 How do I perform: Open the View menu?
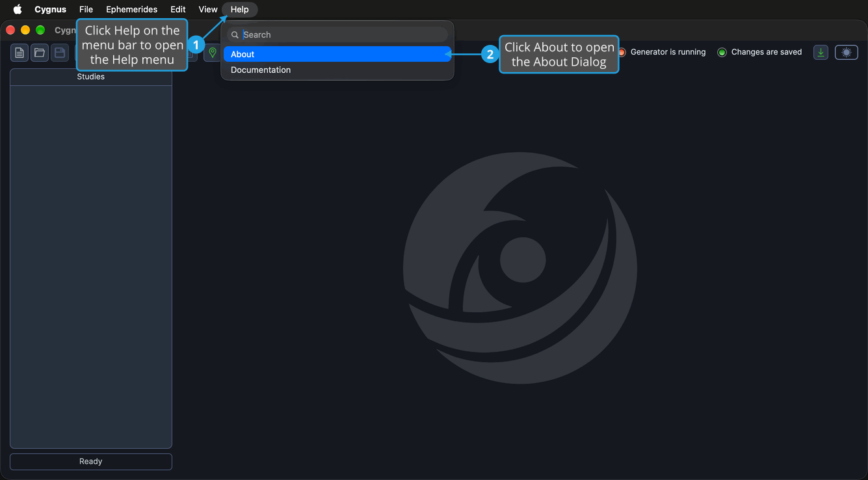click(208, 9)
